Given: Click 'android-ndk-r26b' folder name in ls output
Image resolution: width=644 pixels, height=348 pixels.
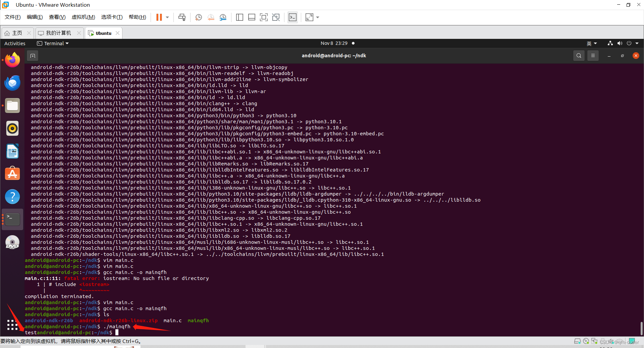Looking at the screenshot, I should pos(49,321).
